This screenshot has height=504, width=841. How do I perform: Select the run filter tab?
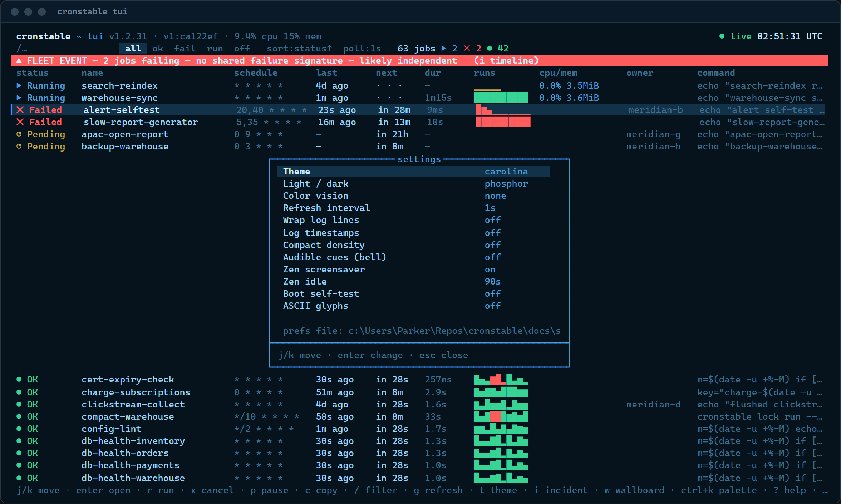point(215,48)
